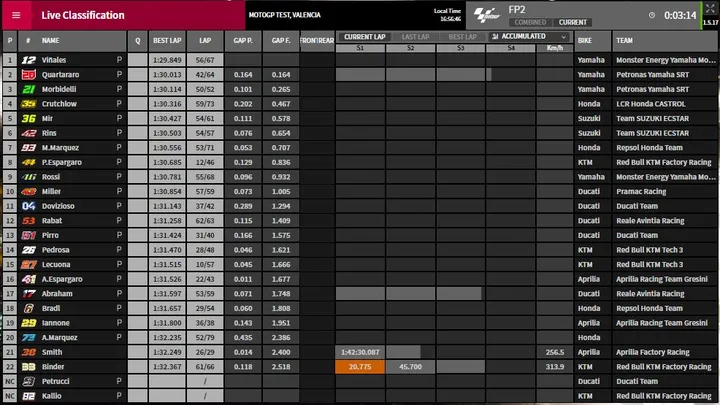This screenshot has height=405, width=720.
Task: Click Smith's 256.5 speed value
Action: (x=555, y=352)
